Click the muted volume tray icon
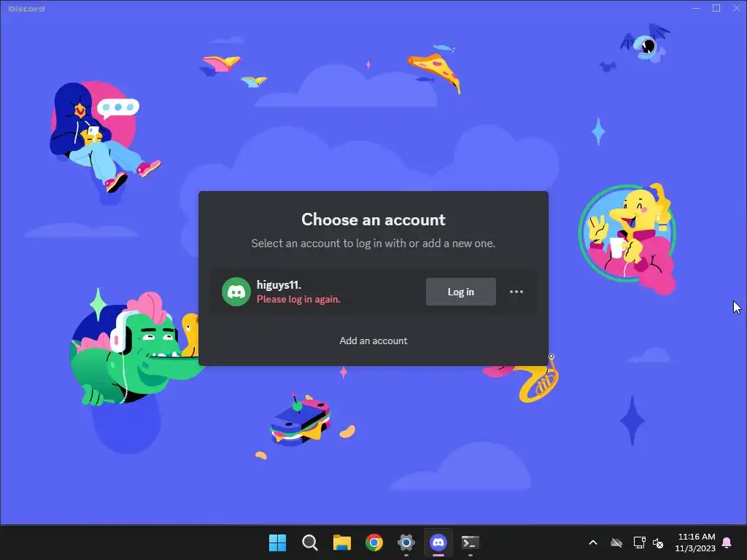This screenshot has height=560, width=747. click(659, 542)
